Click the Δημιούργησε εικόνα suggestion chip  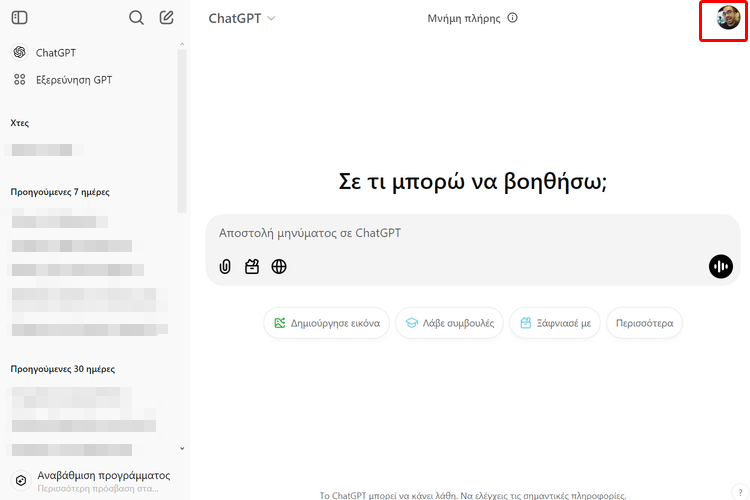(x=327, y=323)
